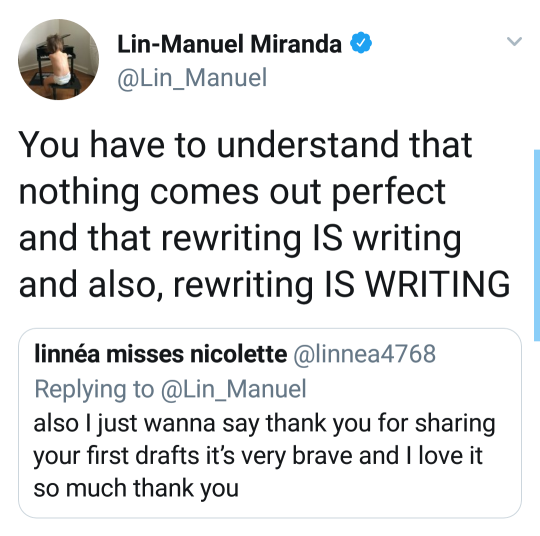This screenshot has height=536, width=540.
Task: Open the Lin-Manuel Miranda display name
Action: click(x=229, y=44)
